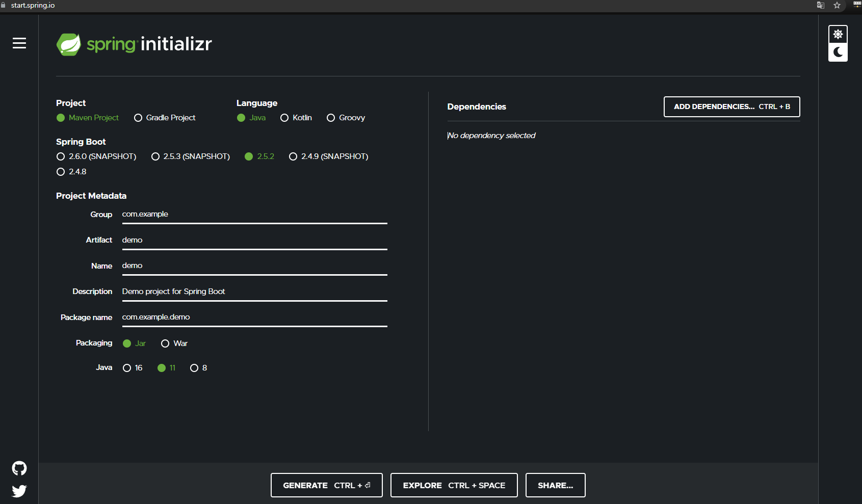Click the Group input field

255,215
